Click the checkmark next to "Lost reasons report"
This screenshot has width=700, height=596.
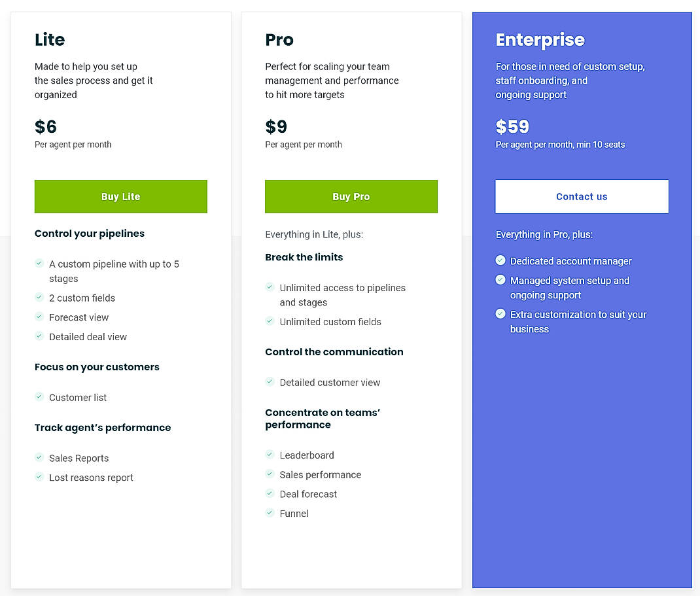click(x=39, y=478)
